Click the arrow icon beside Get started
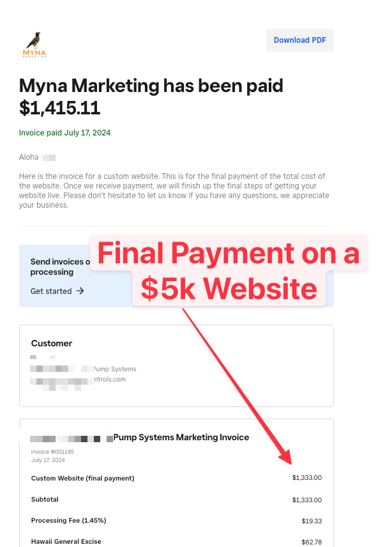Image resolution: width=392 pixels, height=547 pixels. click(x=80, y=291)
